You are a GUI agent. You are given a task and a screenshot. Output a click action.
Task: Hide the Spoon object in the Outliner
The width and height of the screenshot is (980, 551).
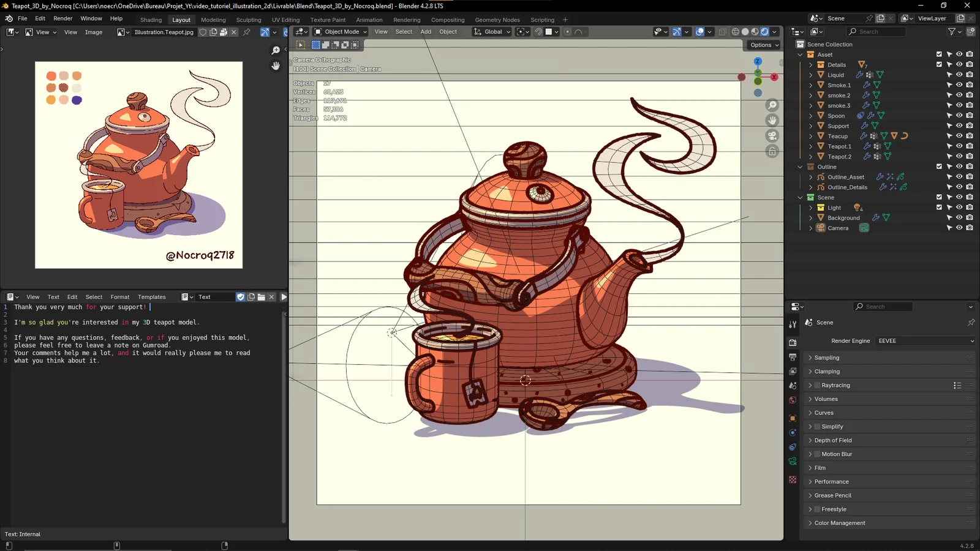(x=959, y=116)
